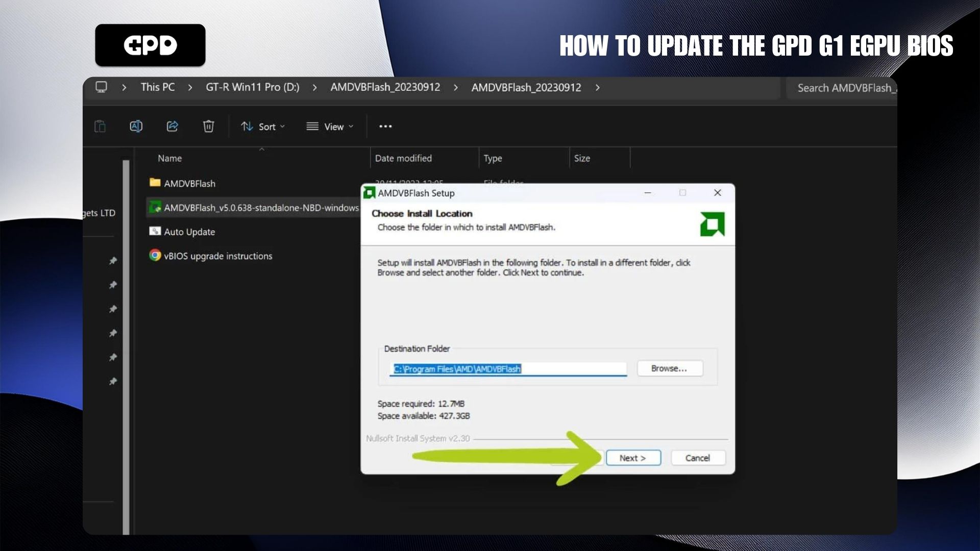This screenshot has width=980, height=551.
Task: Expand chevron after last AMDVBFlash_20230912 breadcrumb
Action: click(x=597, y=88)
